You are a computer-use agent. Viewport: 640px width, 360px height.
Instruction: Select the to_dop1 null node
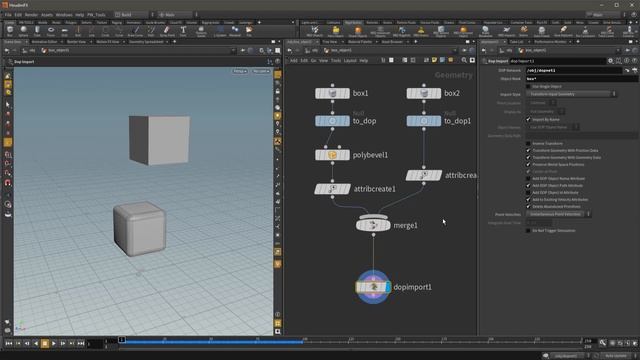coord(424,121)
